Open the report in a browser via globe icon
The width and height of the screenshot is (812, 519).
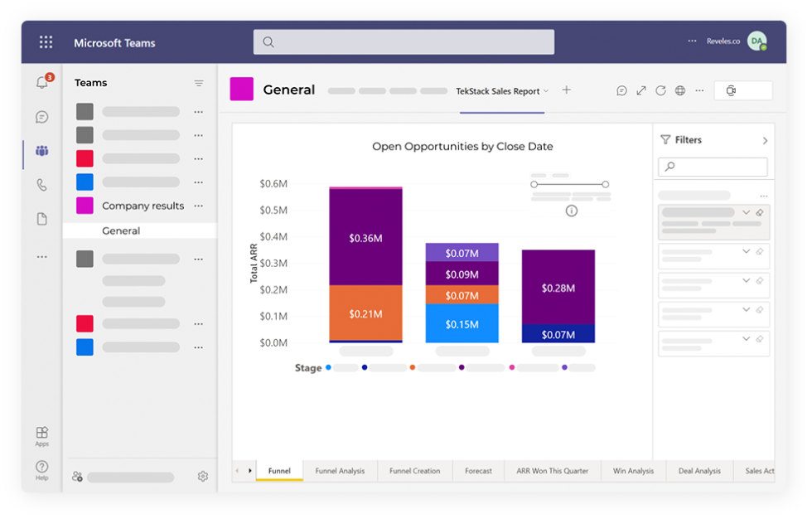coord(679,90)
